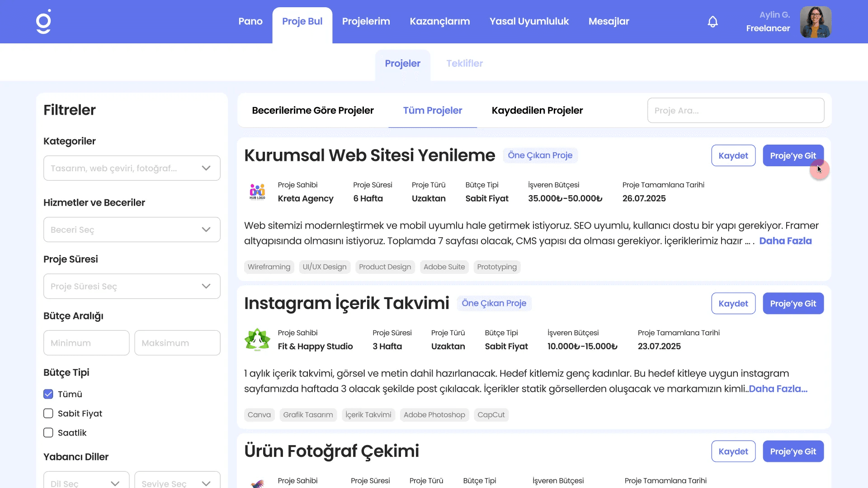868x488 pixels.
Task: Select Kaydedilen Projeler tab
Action: coord(537,111)
